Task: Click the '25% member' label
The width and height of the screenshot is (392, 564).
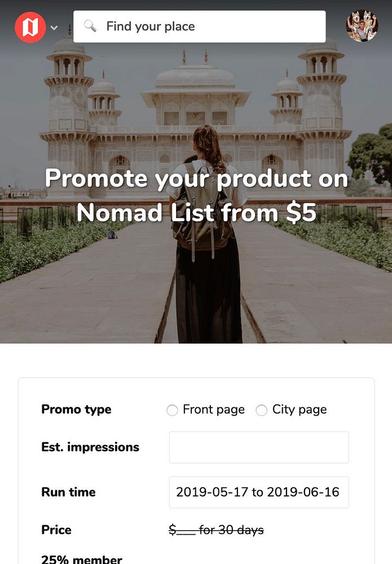Action: click(82, 559)
